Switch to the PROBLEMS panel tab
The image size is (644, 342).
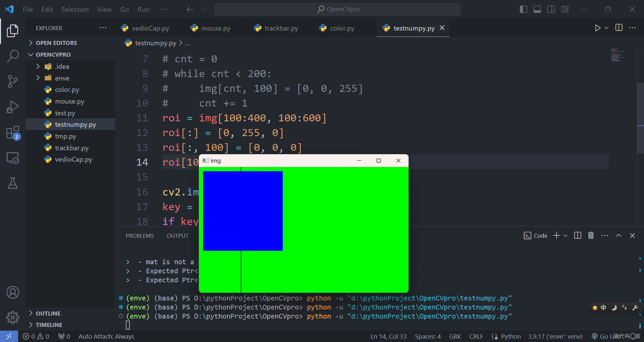pyautogui.click(x=140, y=236)
